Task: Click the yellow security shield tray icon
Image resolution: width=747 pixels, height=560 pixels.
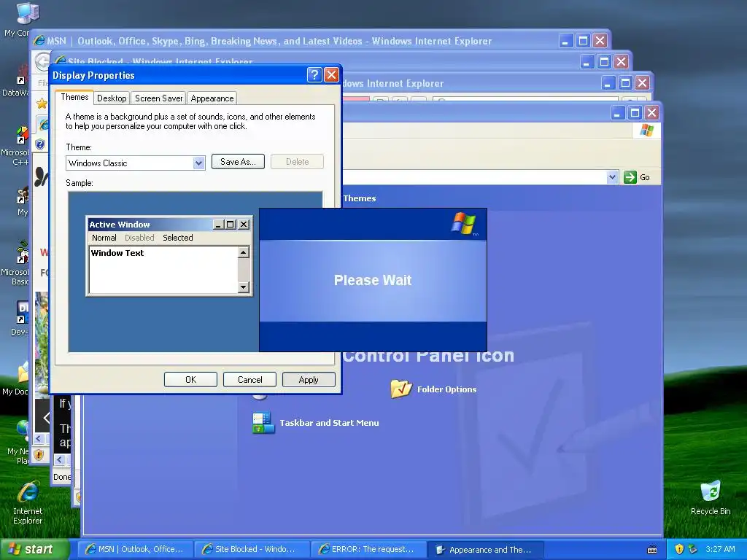Action: [679, 549]
